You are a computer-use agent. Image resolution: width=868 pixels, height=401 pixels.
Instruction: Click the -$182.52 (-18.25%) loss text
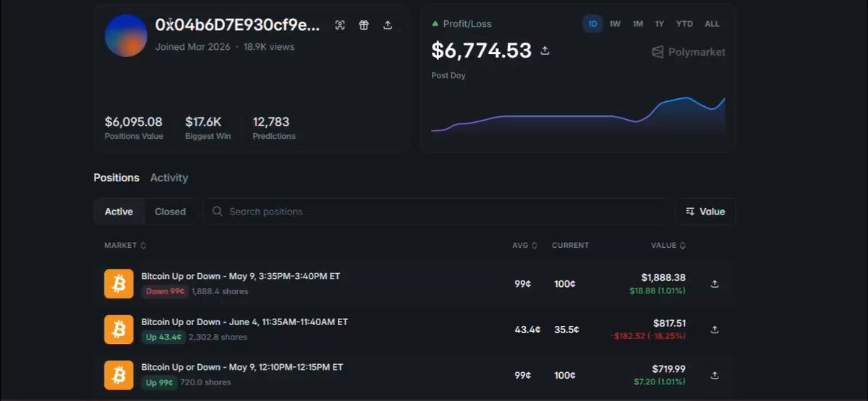pyautogui.click(x=649, y=336)
